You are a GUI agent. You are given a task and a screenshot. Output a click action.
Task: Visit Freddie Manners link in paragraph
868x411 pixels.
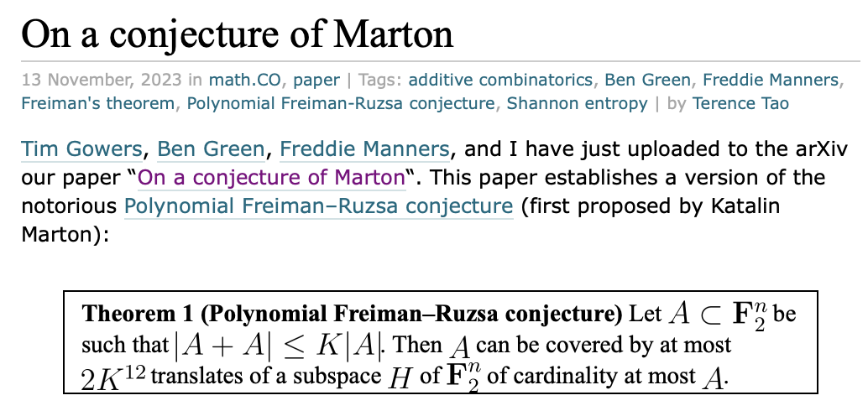364,149
